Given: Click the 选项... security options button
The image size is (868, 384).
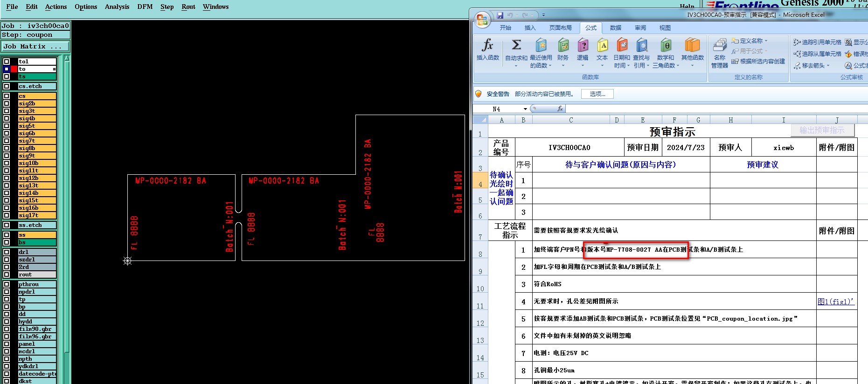Looking at the screenshot, I should (597, 94).
